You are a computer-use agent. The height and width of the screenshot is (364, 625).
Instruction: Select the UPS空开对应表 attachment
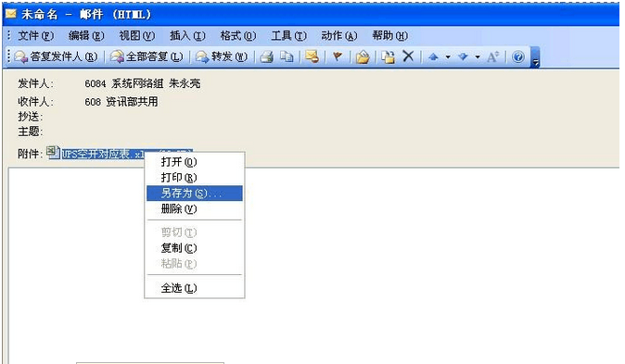(x=102, y=154)
